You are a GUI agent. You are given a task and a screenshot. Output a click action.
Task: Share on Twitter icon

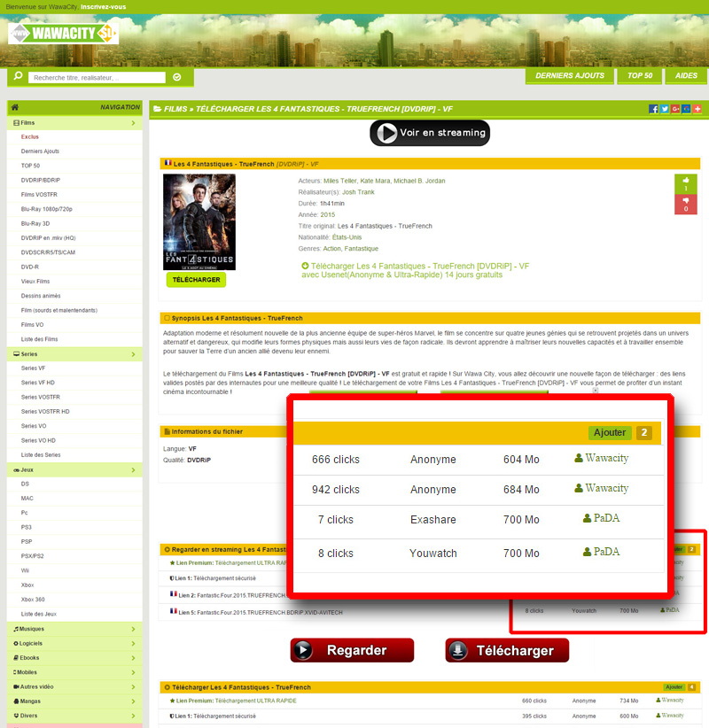(665, 109)
